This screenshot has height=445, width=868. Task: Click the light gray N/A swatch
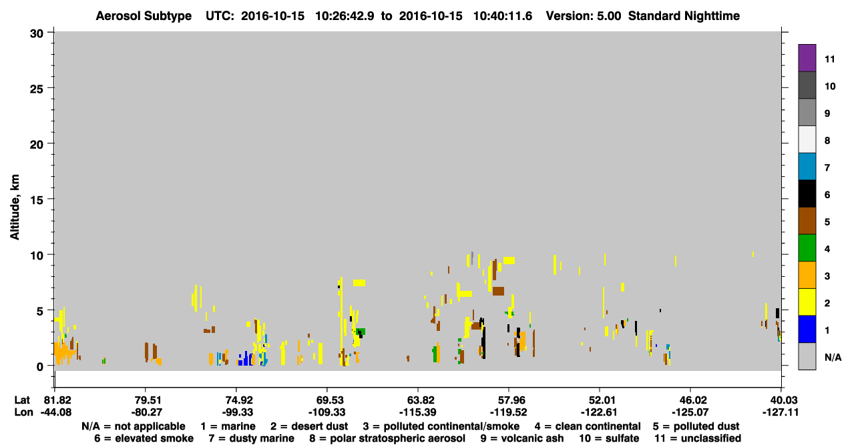807,357
